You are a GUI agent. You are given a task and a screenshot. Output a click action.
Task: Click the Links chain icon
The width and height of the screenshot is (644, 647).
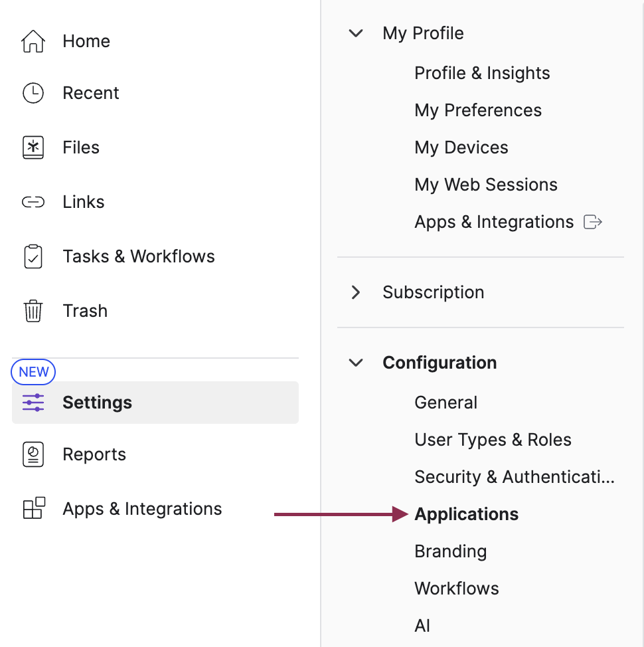33,202
